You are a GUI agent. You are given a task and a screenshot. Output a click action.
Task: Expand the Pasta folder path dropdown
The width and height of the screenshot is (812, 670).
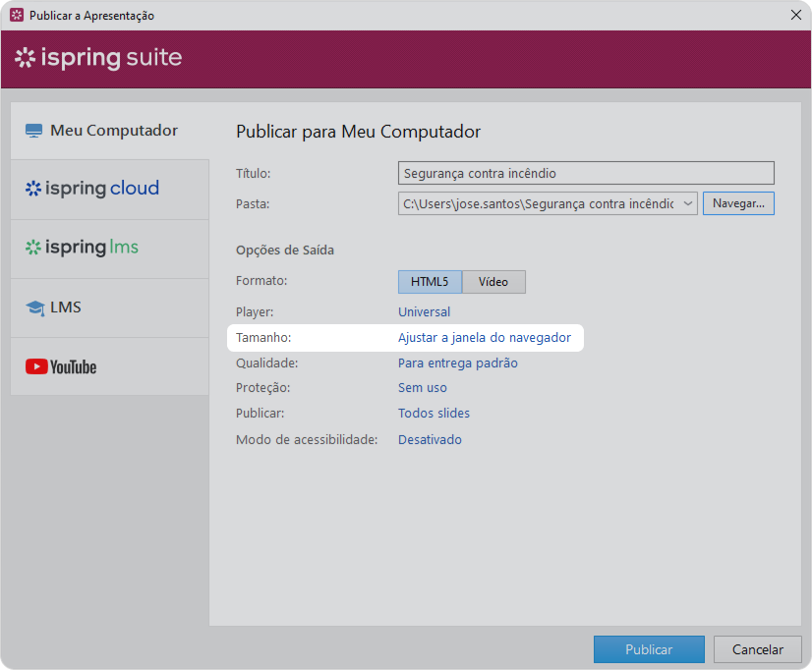coord(688,203)
